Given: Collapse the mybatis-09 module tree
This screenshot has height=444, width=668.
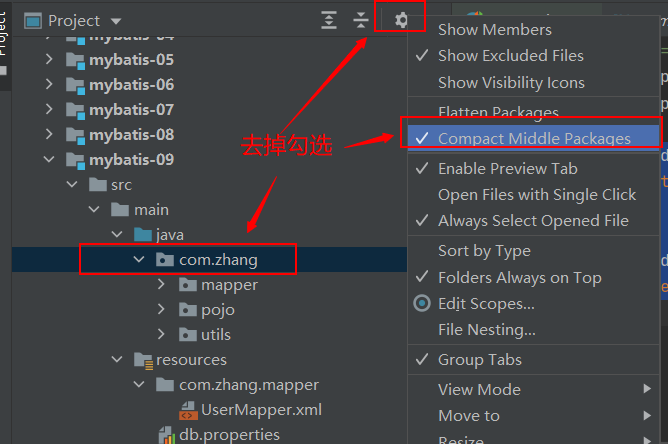Looking at the screenshot, I should [49, 159].
